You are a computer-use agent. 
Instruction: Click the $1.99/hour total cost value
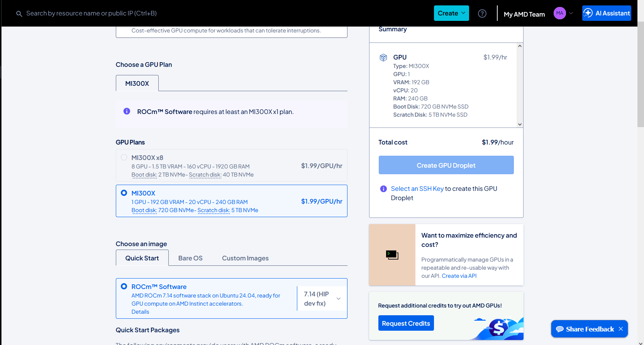(x=498, y=142)
